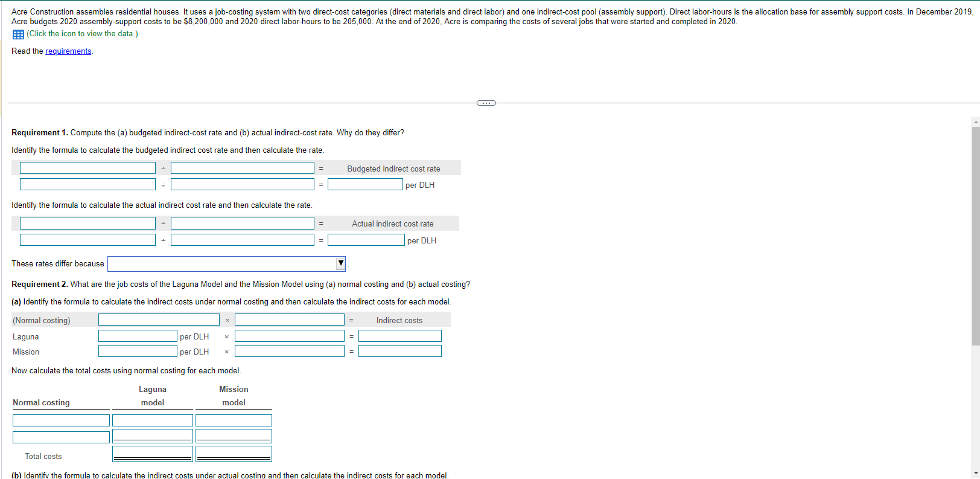Click the 'Indirect costs' column header
The height and width of the screenshot is (479, 980).
coord(399,321)
